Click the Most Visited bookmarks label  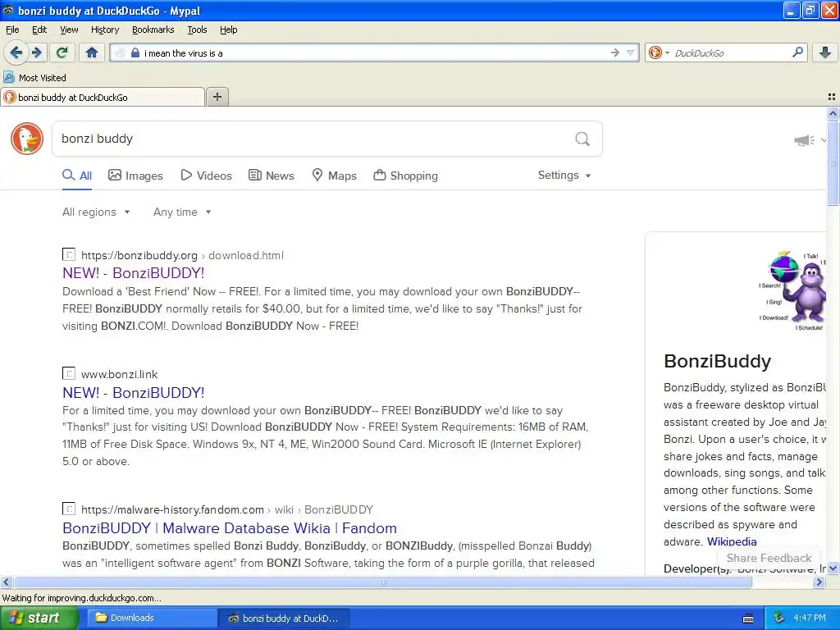pyautogui.click(x=43, y=78)
